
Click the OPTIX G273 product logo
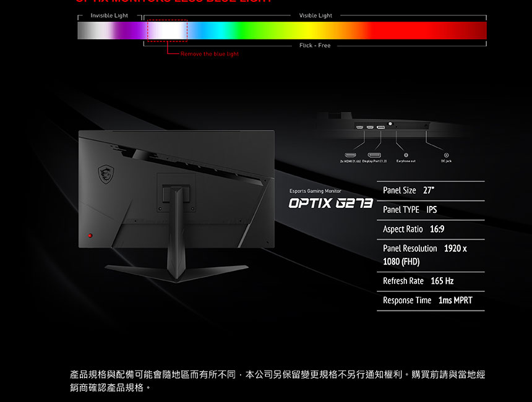pyautogui.click(x=330, y=203)
